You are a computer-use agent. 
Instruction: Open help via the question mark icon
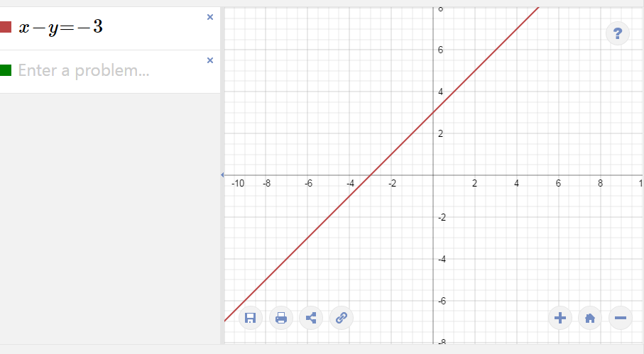pyautogui.click(x=617, y=33)
